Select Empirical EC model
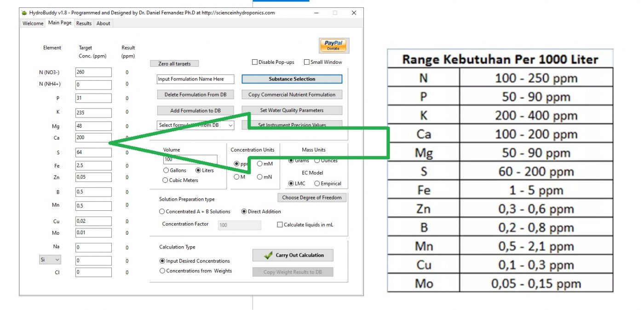The width and height of the screenshot is (644, 310). [317, 184]
